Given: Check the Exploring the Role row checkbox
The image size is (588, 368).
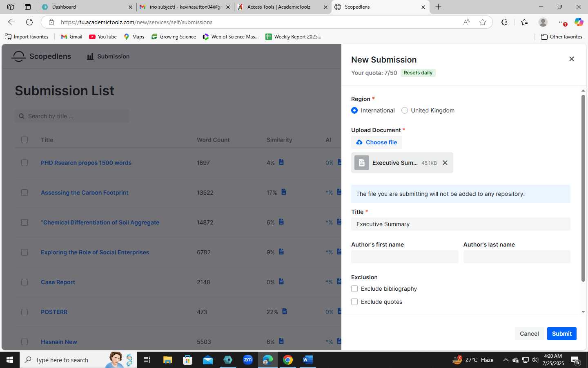Looking at the screenshot, I should click(24, 252).
